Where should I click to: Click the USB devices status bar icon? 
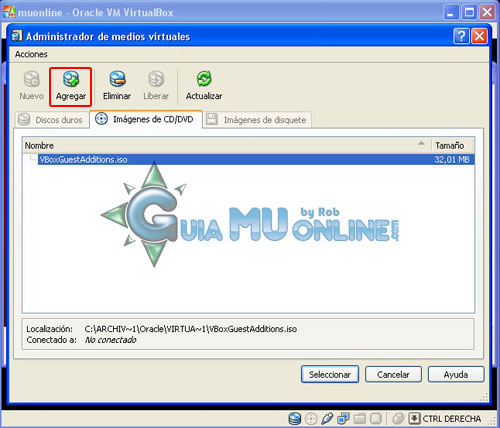coord(327,418)
